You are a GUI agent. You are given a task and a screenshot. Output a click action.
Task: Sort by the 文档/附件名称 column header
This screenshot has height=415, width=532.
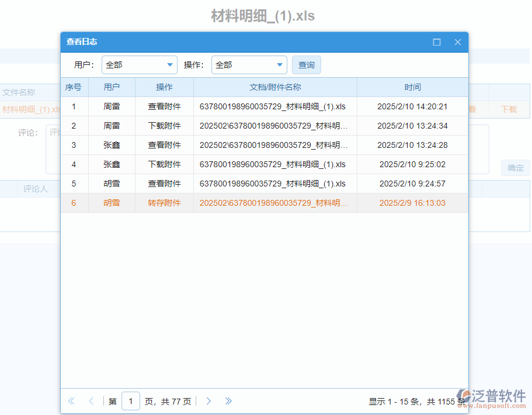275,87
